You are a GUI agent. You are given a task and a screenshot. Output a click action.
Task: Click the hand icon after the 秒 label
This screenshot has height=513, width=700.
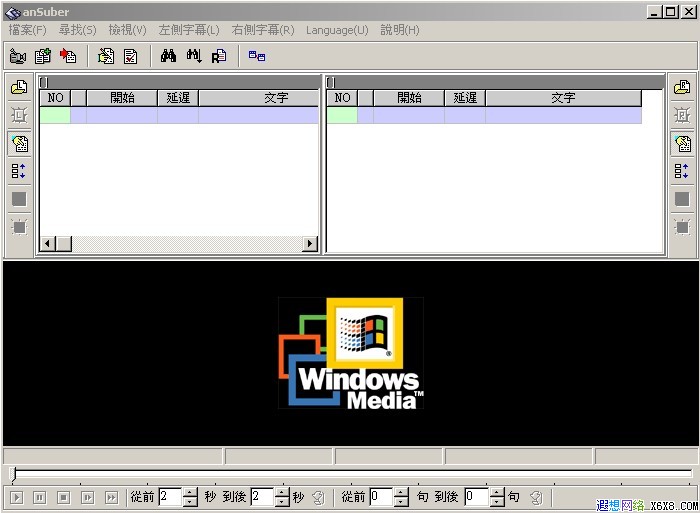pos(318,497)
